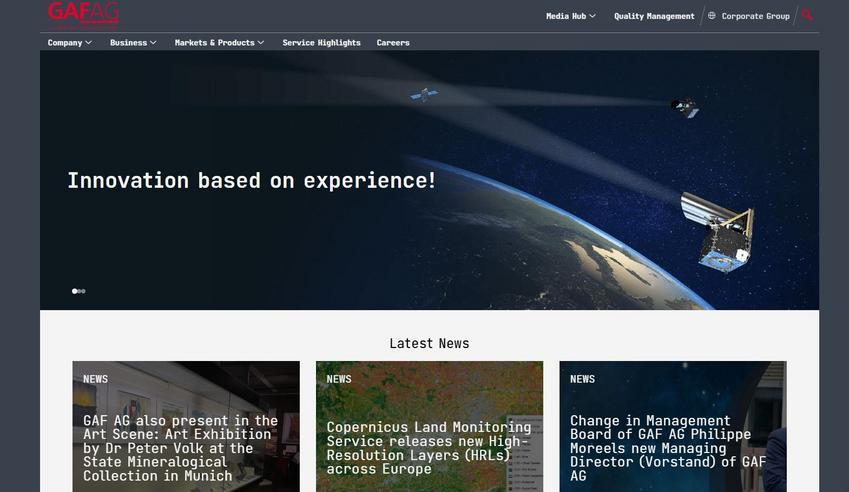This screenshot has width=849, height=492.
Task: Open Copernicus Land Monitoring news headline
Action: [429, 448]
